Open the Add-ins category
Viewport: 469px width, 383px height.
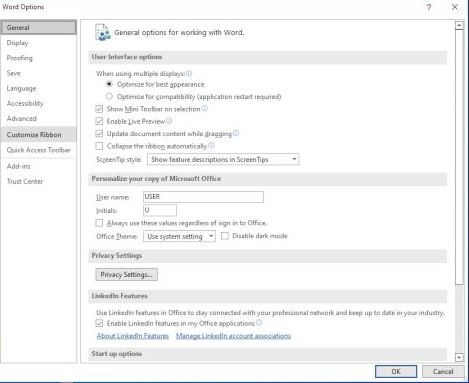pyautogui.click(x=38, y=166)
